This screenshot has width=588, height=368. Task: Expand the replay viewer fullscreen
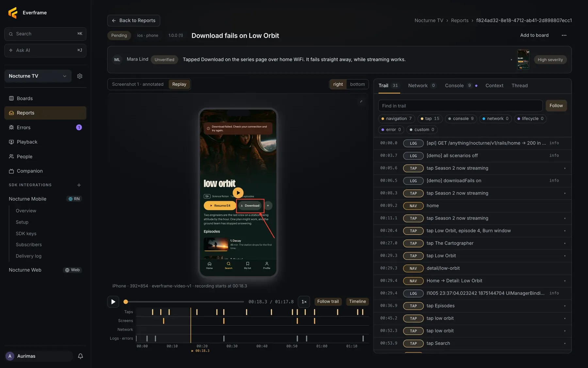click(x=361, y=101)
